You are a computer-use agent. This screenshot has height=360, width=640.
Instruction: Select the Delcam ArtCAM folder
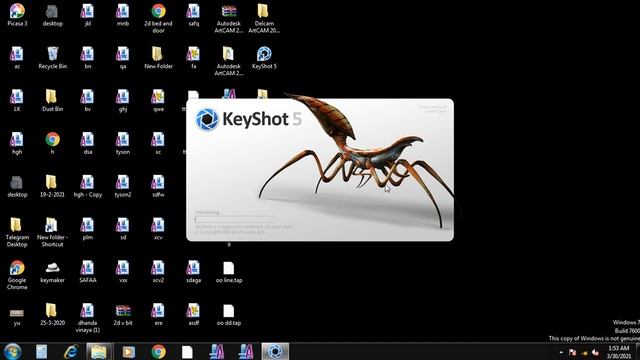pos(264,18)
